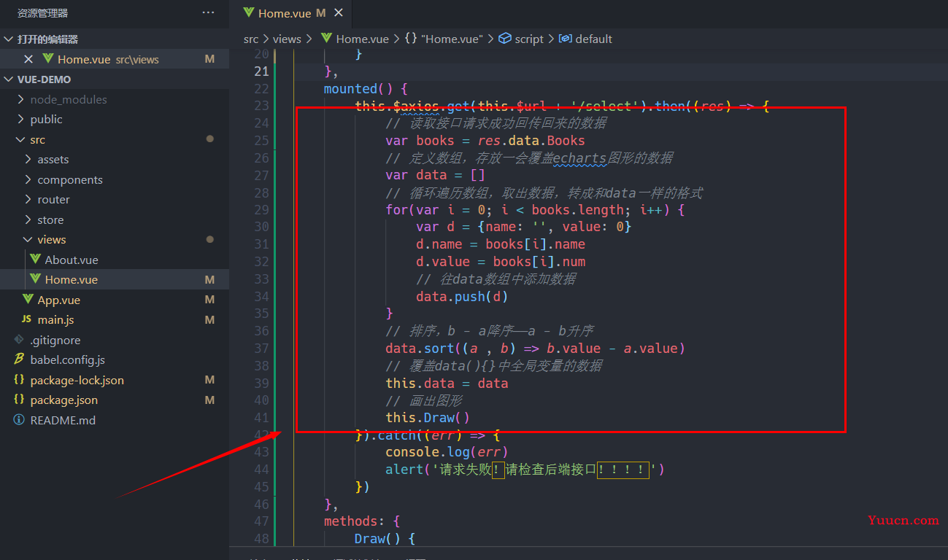Open package-lock.json in the file tree
Image resolution: width=948 pixels, height=560 pixels.
(77, 380)
